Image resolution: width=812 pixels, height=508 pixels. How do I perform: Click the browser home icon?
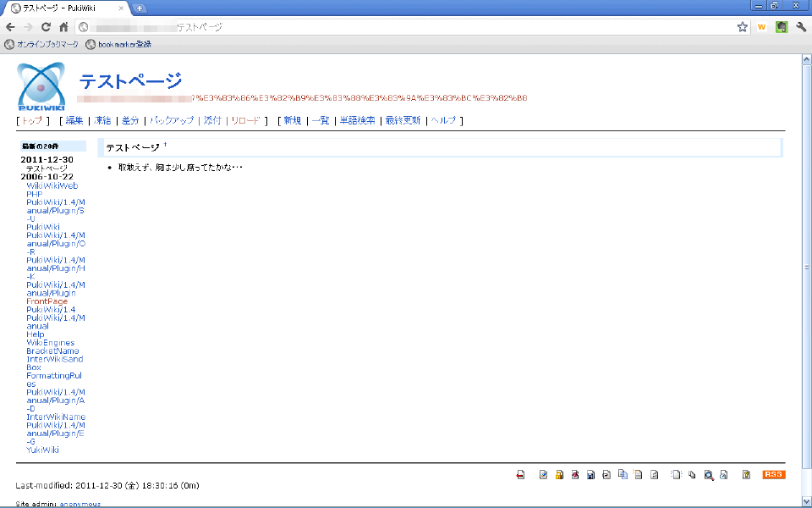[63, 27]
